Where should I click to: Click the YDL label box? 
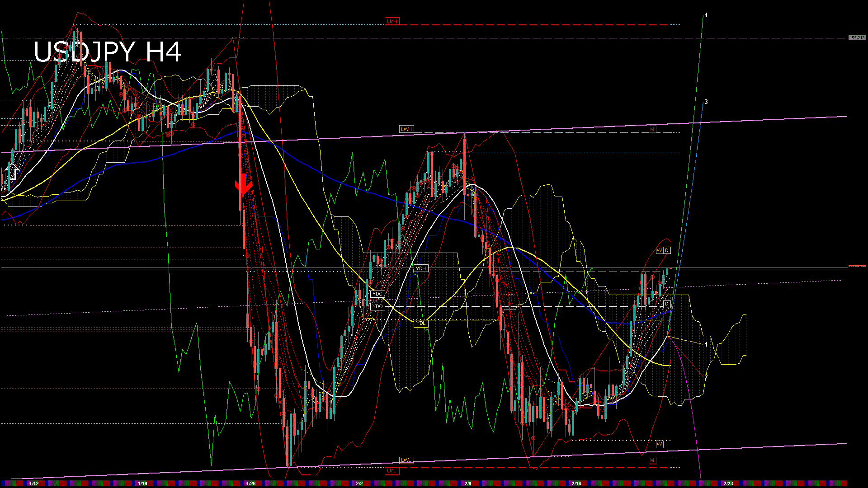(421, 323)
